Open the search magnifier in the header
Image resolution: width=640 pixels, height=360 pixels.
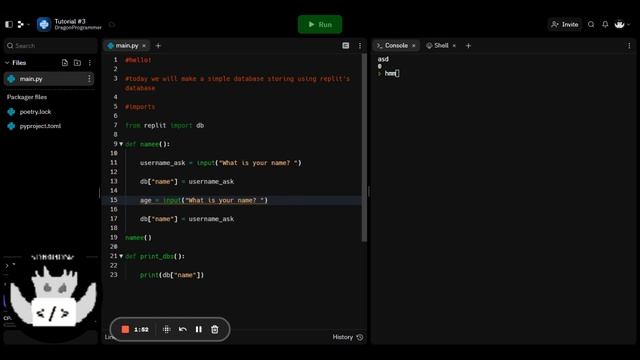pos(591,24)
